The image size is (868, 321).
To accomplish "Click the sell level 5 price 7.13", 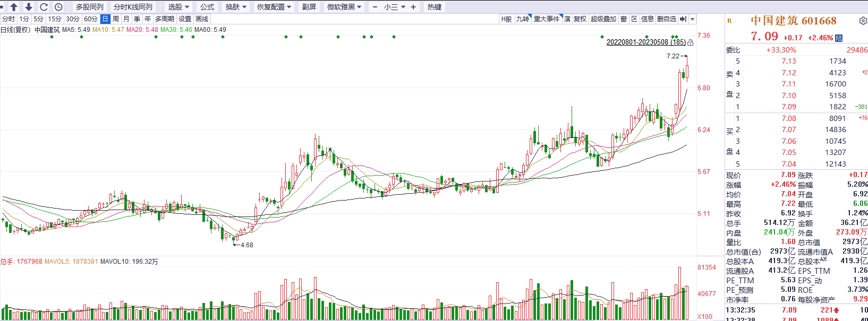I will [789, 61].
